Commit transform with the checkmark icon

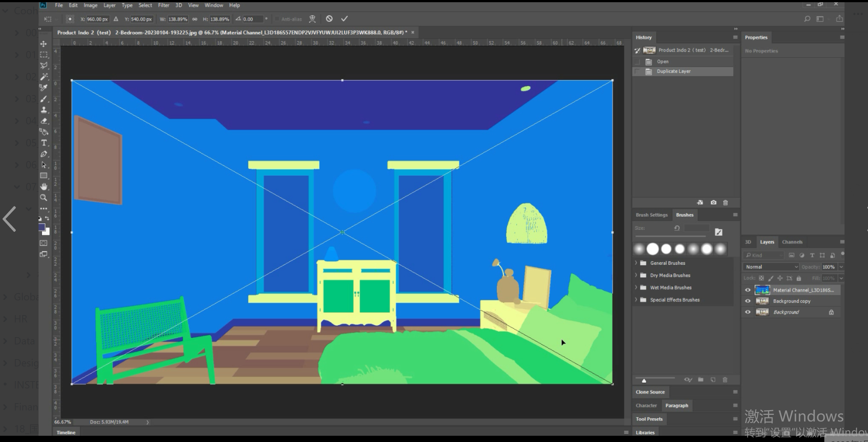(344, 19)
